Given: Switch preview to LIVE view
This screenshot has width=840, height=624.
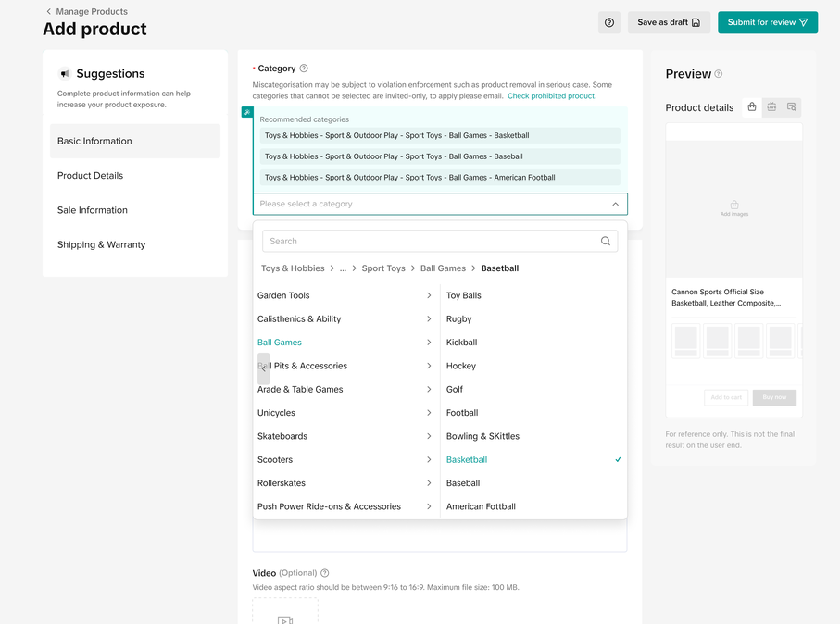Looking at the screenshot, I should point(771,107).
